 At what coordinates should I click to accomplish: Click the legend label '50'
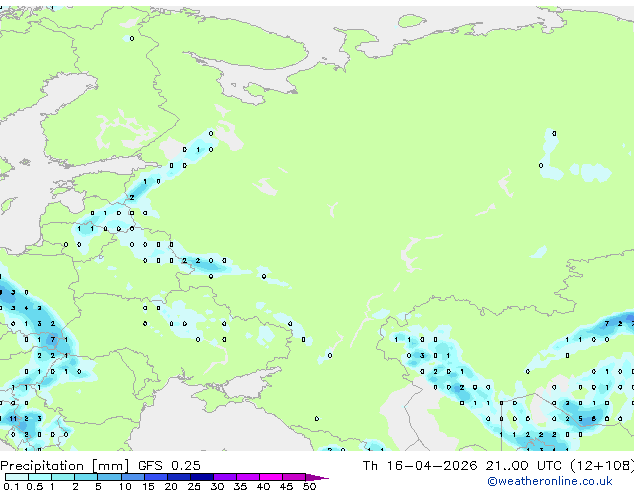coord(309,486)
